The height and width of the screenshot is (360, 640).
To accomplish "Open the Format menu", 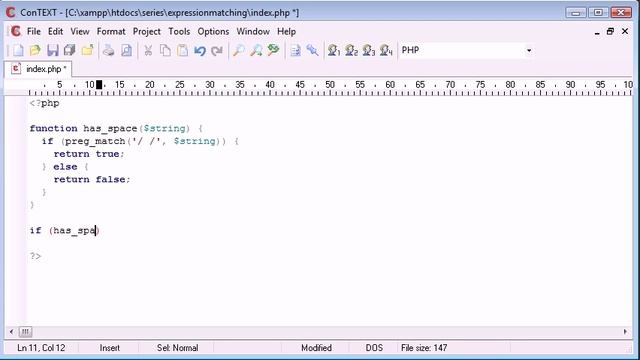I will pos(111,31).
